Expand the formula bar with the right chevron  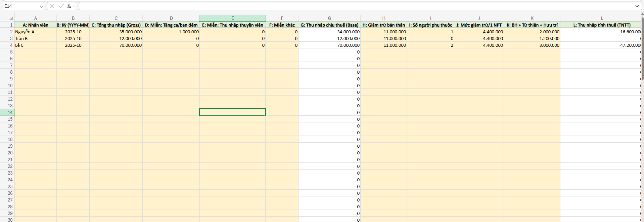pyautogui.click(x=637, y=6)
